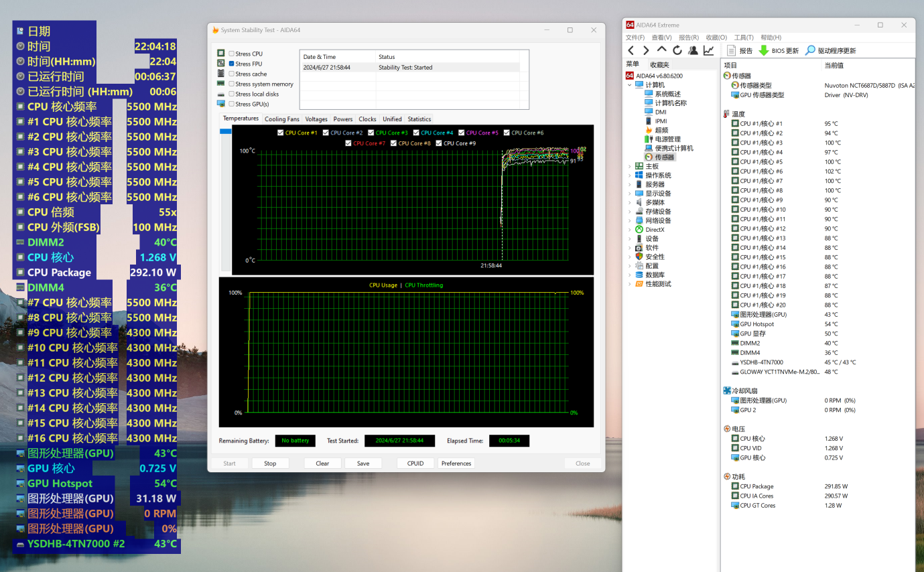Open the 电源管理 power management page

point(662,139)
